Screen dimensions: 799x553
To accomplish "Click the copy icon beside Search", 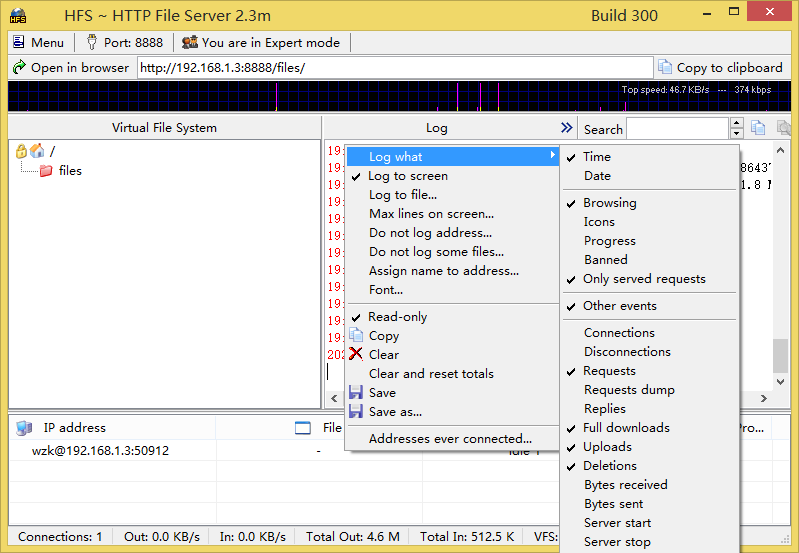I will coord(758,128).
